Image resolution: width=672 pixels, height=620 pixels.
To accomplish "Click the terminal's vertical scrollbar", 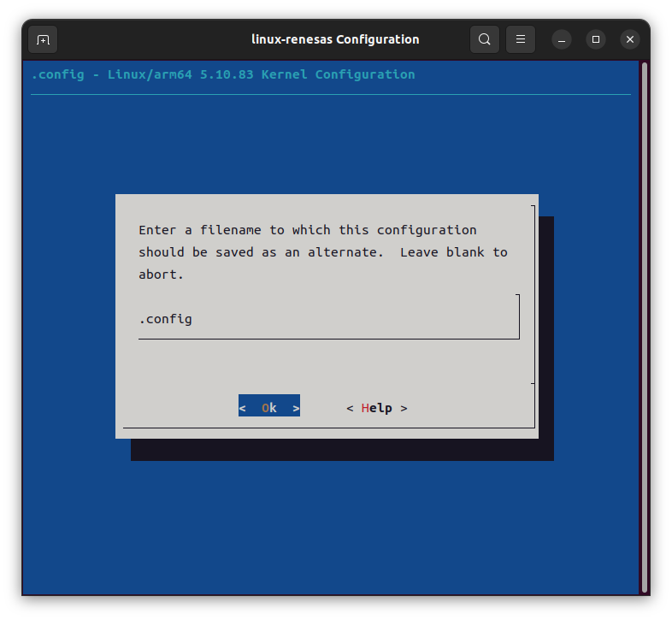I will pyautogui.click(x=645, y=325).
